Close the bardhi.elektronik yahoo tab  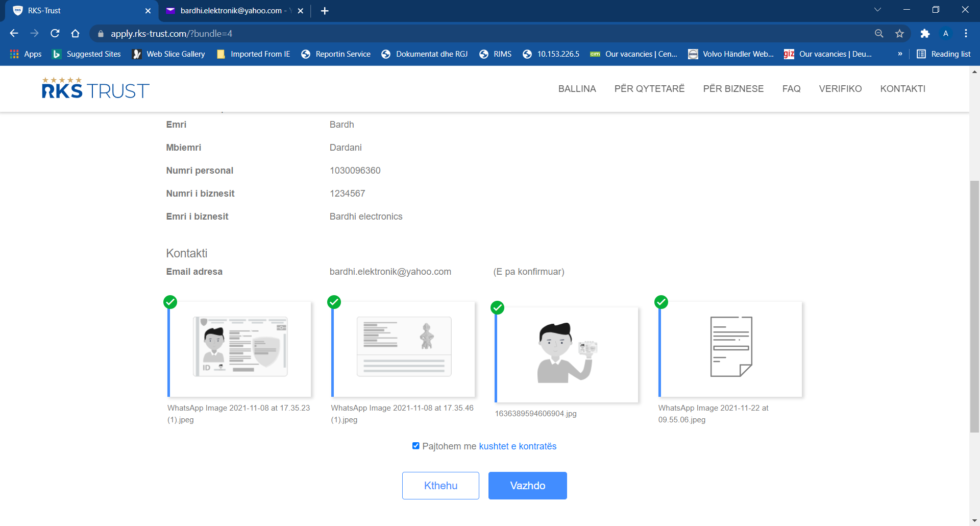301,11
